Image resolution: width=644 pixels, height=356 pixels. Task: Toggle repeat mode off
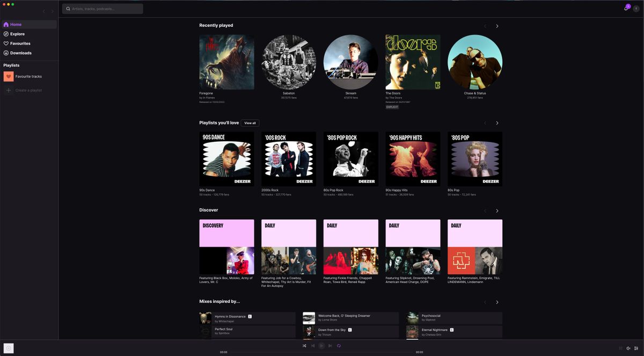coord(339,346)
